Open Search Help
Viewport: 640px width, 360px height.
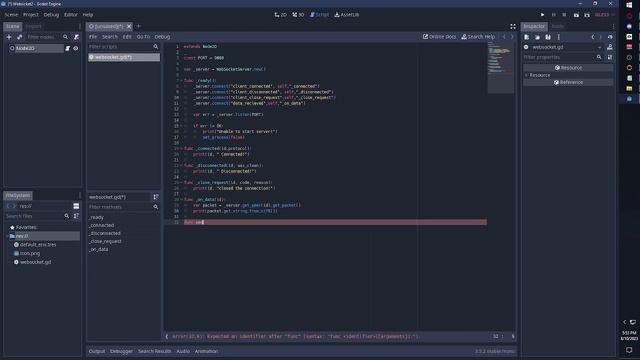pyautogui.click(x=478, y=37)
